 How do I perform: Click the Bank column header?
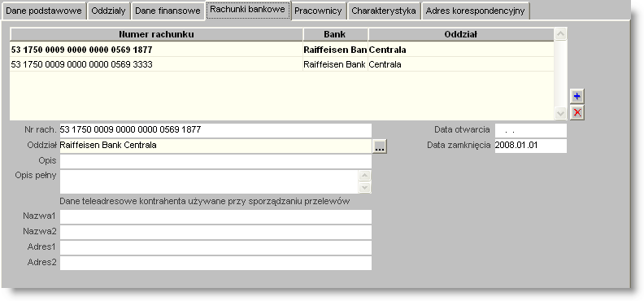(335, 34)
